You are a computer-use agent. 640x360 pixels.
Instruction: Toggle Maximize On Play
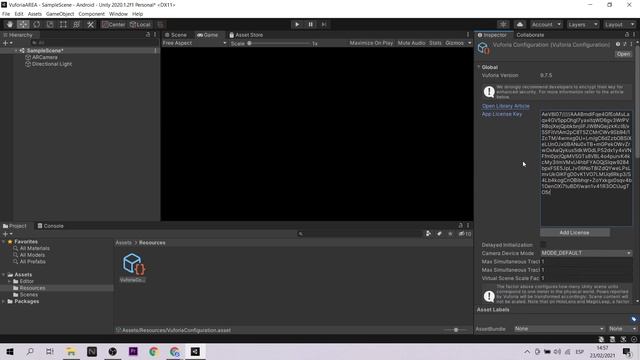click(371, 43)
